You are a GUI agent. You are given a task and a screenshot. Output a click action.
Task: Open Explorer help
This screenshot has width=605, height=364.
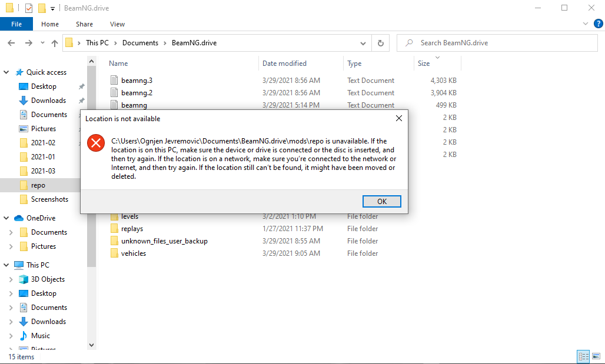click(598, 24)
